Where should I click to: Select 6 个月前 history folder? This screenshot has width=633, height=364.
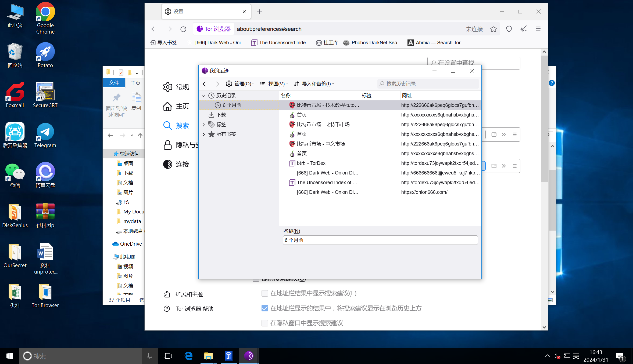tap(239, 105)
